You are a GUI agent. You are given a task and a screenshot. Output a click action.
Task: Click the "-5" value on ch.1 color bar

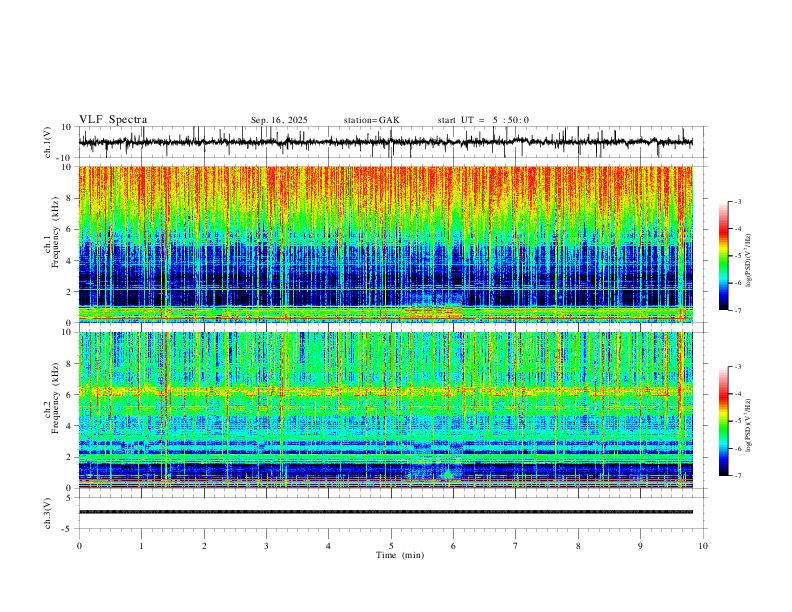(737, 256)
